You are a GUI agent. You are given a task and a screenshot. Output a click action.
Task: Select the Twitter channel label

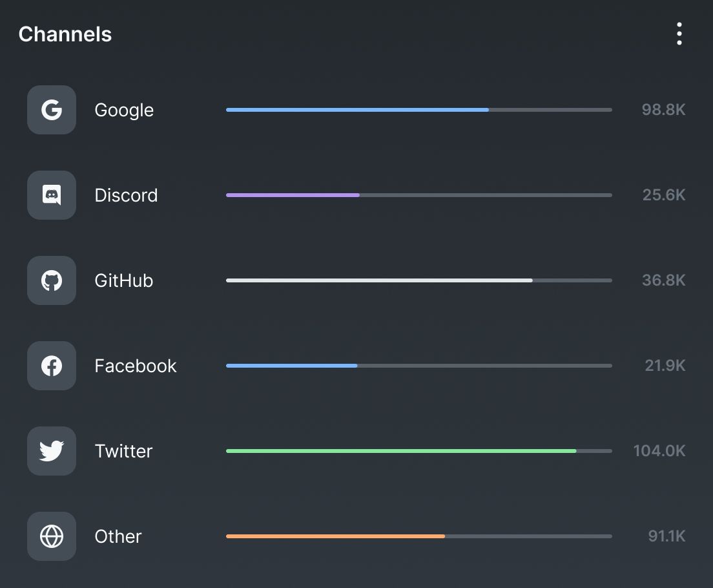point(123,451)
